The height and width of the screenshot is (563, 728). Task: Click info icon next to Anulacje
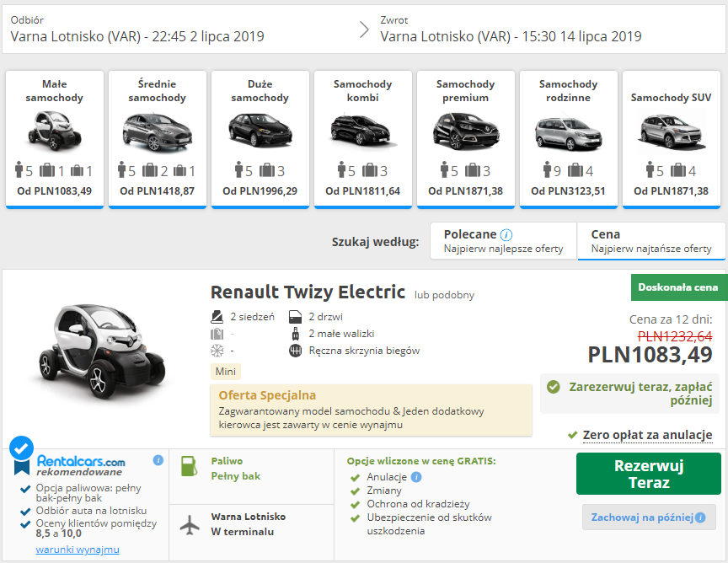(416, 477)
